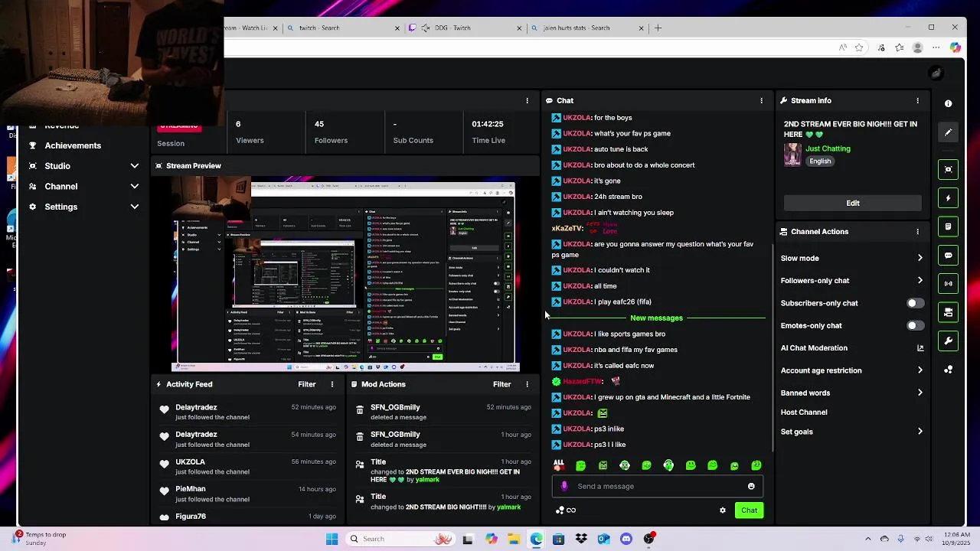Select the channel actions icon in sidebar

coord(949,312)
